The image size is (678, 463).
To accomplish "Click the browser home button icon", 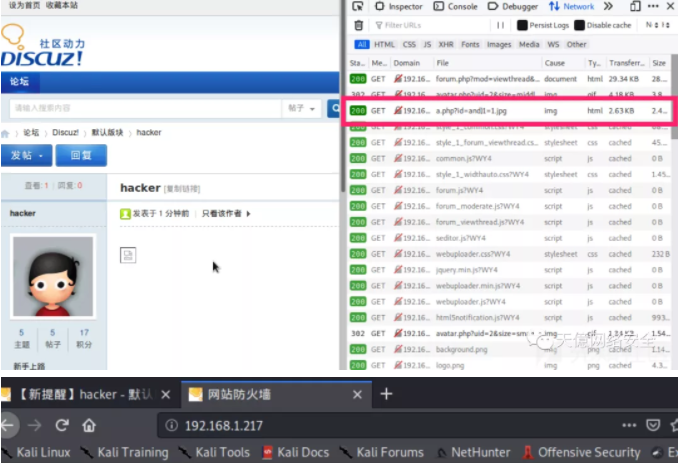I will tap(89, 425).
